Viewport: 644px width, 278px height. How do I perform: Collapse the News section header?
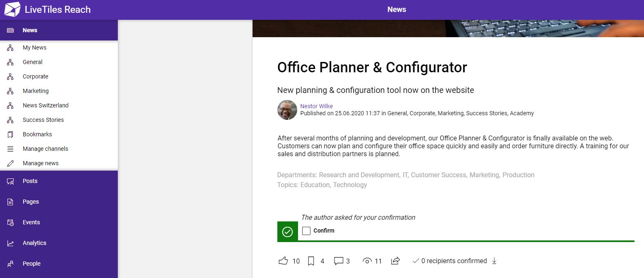tap(59, 30)
